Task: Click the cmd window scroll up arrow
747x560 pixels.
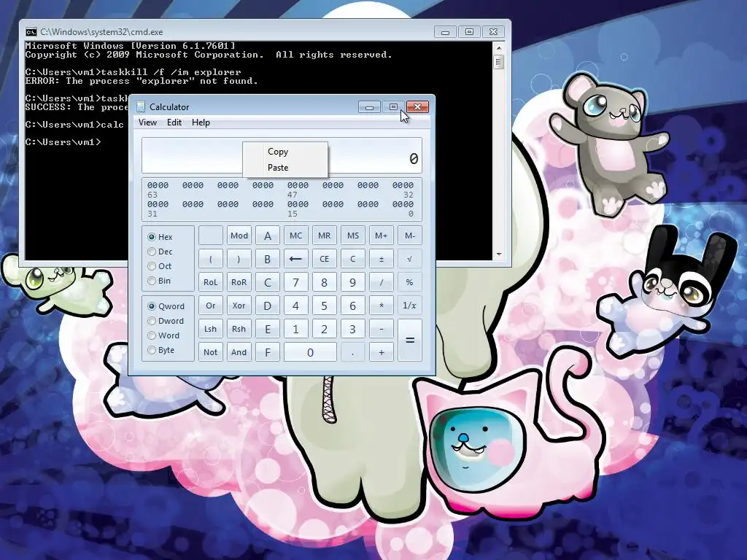Action: (x=499, y=47)
